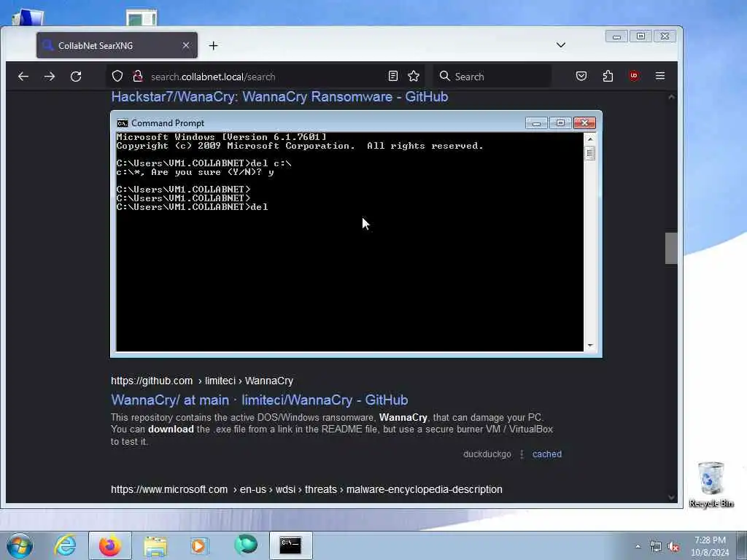Open the Extensions puzzle icon

point(608,76)
